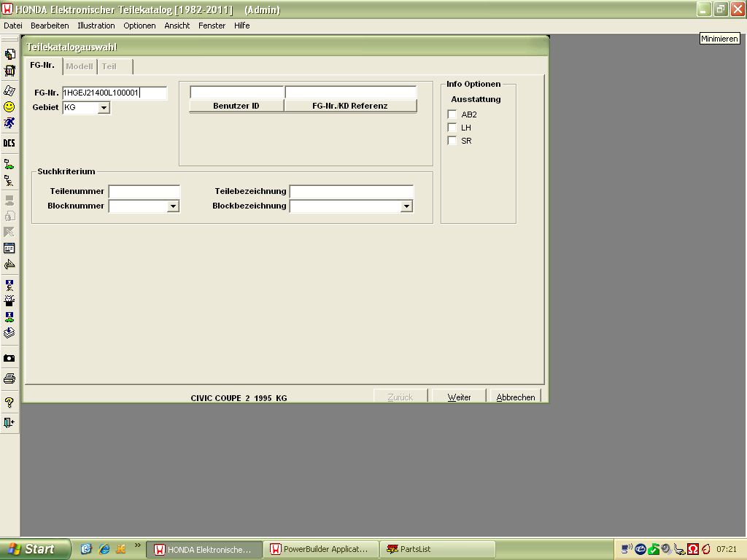
Task: Click the info person icon in sidebar
Action: click(x=9, y=285)
